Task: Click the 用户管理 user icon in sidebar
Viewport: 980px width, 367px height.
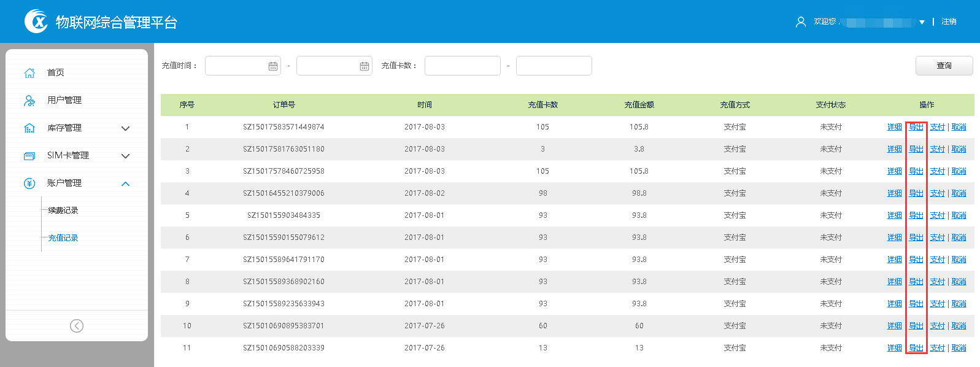Action: pos(29,101)
